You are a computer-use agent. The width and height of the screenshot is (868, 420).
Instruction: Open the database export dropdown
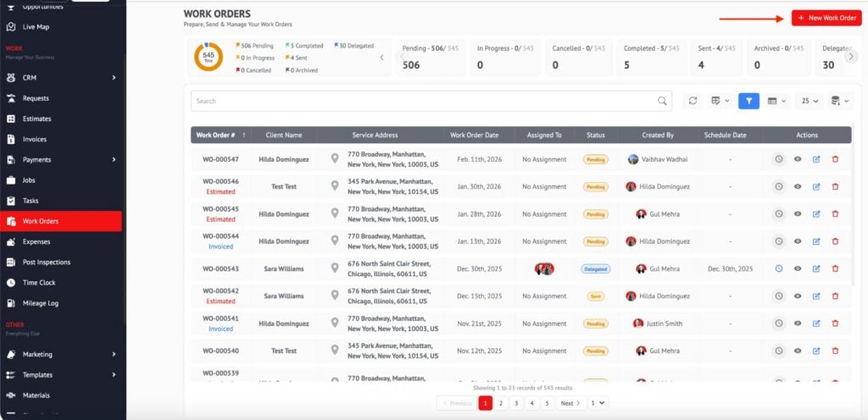839,101
